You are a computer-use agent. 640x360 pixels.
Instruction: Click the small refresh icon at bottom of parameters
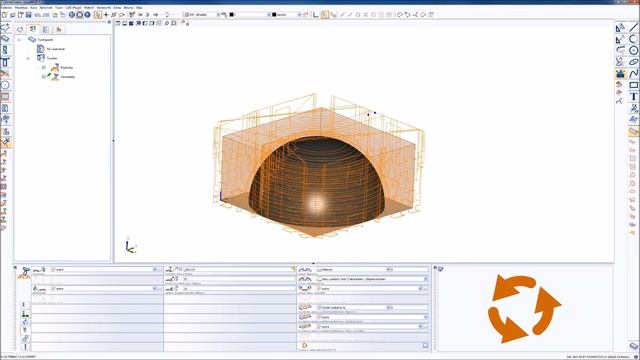[x=304, y=345]
